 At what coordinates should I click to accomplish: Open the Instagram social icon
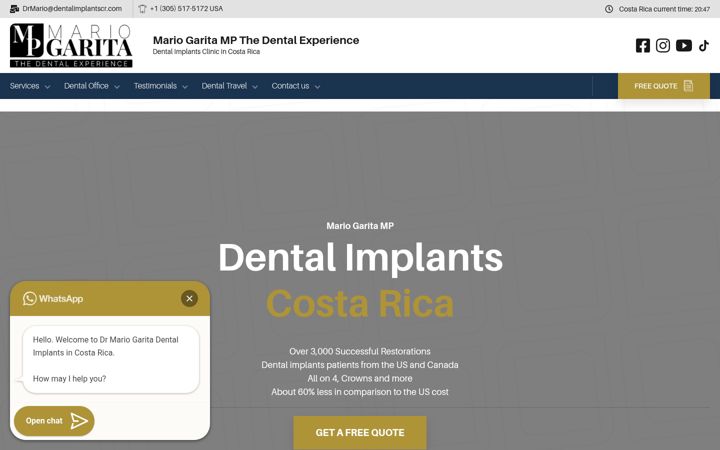point(663,45)
